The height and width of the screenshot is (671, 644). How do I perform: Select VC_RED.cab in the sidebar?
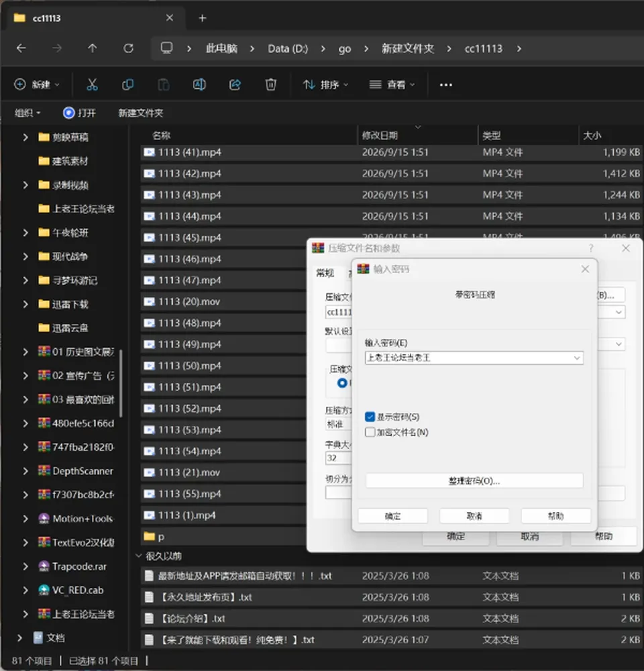pos(78,590)
